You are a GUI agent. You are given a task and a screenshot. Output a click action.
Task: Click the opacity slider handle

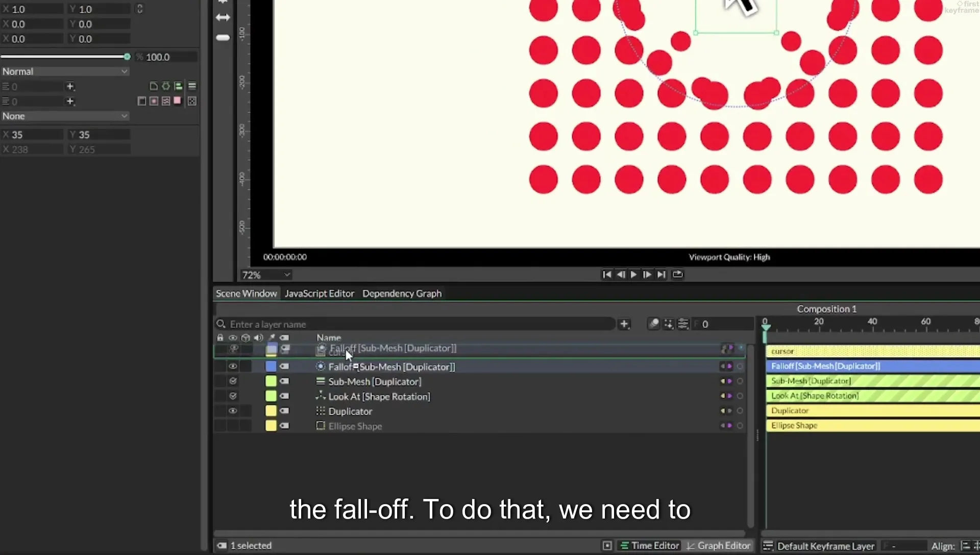pyautogui.click(x=127, y=57)
